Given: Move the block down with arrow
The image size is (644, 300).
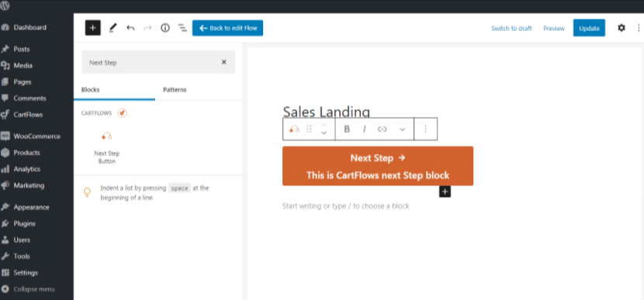Looking at the screenshot, I should pos(324,133).
